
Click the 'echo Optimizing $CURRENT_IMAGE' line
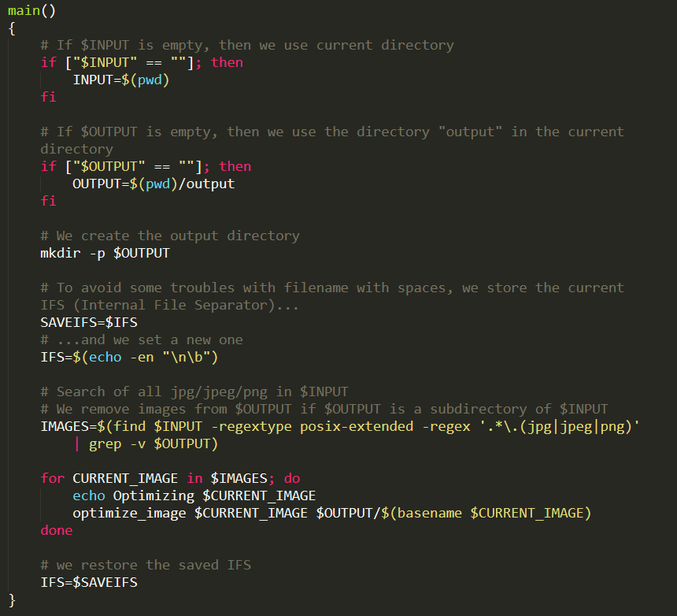click(x=194, y=496)
